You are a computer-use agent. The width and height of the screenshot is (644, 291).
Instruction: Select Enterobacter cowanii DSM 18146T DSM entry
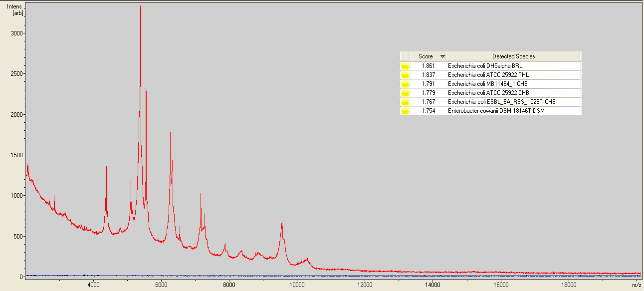496,111
